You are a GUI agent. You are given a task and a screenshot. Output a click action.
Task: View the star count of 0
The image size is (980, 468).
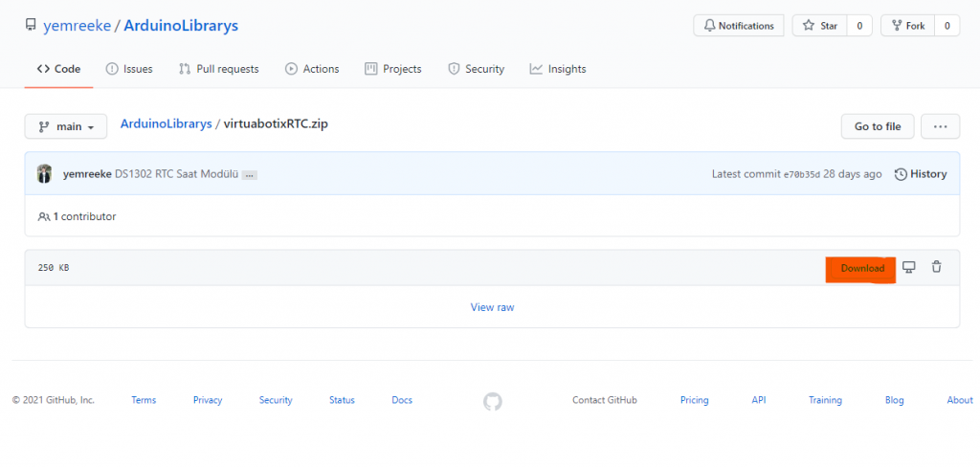tap(860, 26)
